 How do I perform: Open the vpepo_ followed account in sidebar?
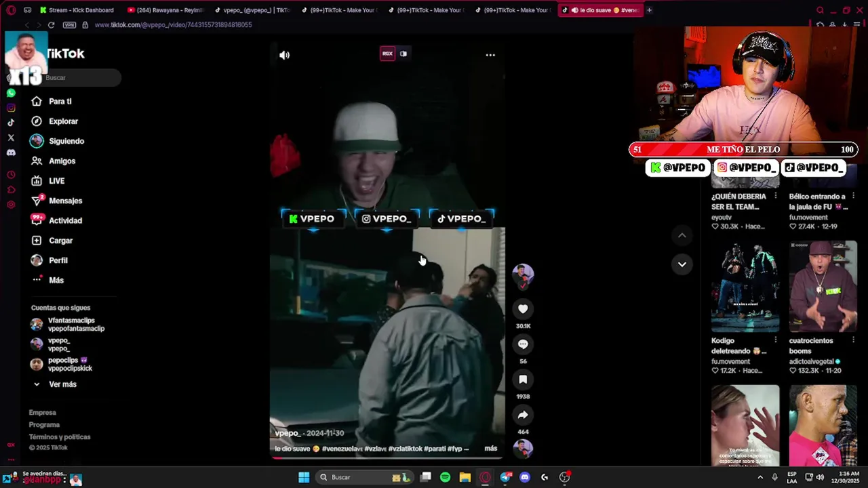pos(51,344)
